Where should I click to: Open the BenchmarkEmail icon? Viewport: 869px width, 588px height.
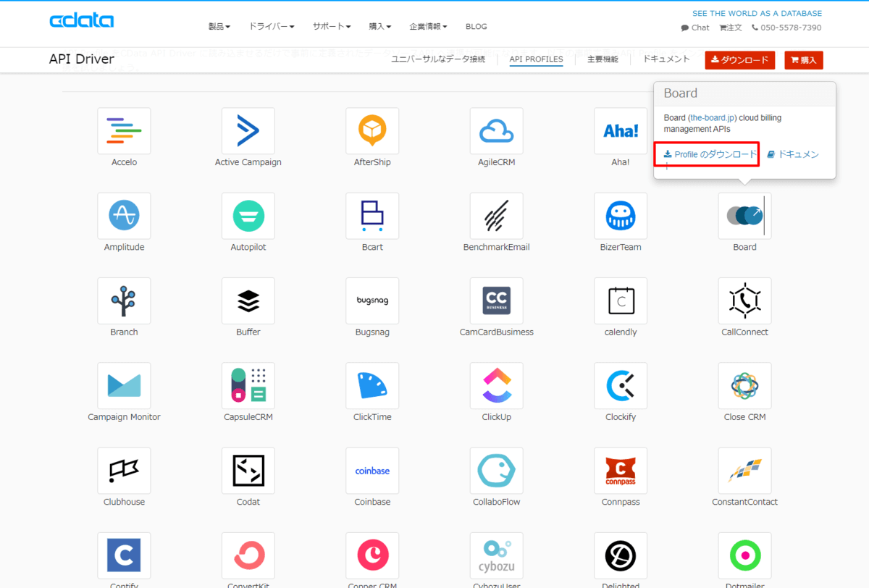[x=496, y=216]
